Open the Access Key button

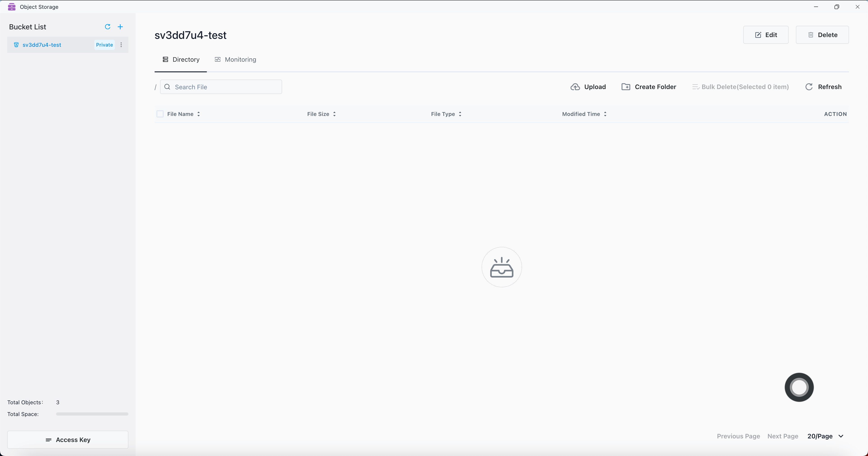(x=68, y=440)
